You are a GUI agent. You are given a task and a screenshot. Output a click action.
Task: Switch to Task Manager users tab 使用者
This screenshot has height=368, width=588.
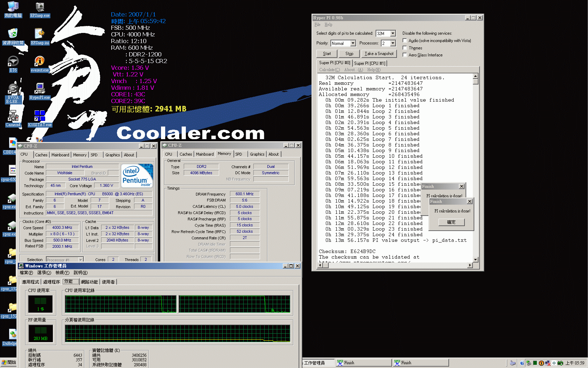(x=108, y=282)
